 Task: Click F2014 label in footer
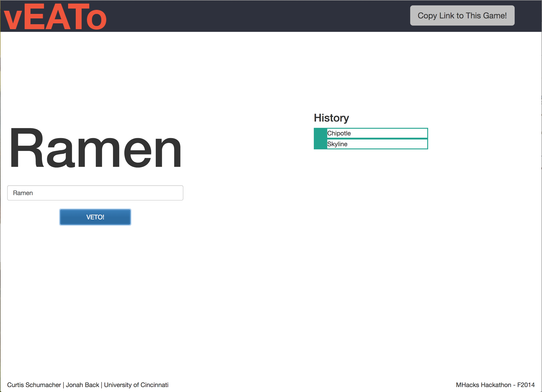click(x=526, y=385)
